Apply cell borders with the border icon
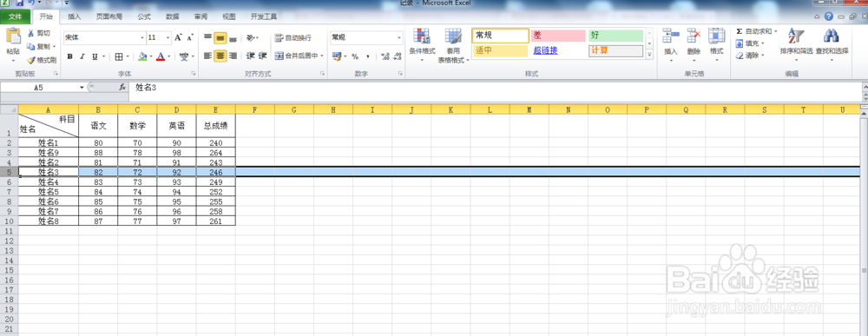Viewport: 868px width, 336px height. 119,56
